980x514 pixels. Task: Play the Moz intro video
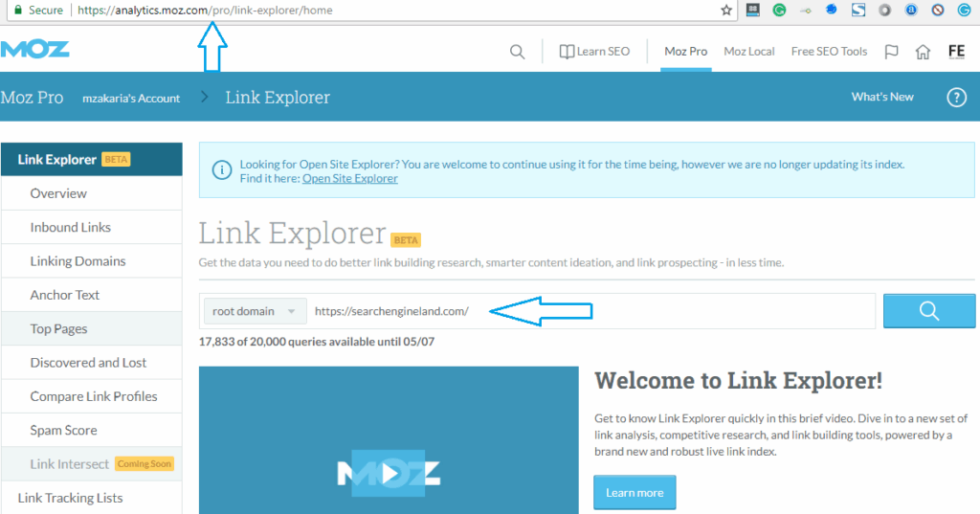(389, 474)
